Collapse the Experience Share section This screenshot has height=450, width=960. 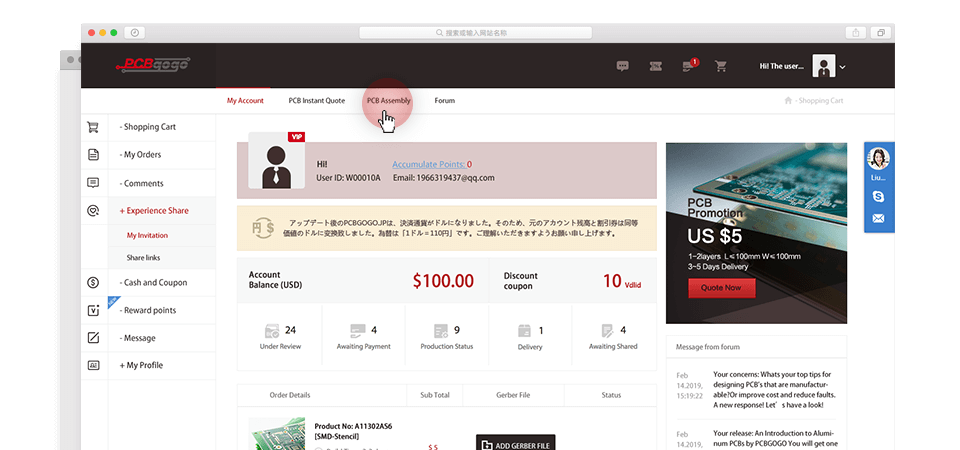(153, 211)
